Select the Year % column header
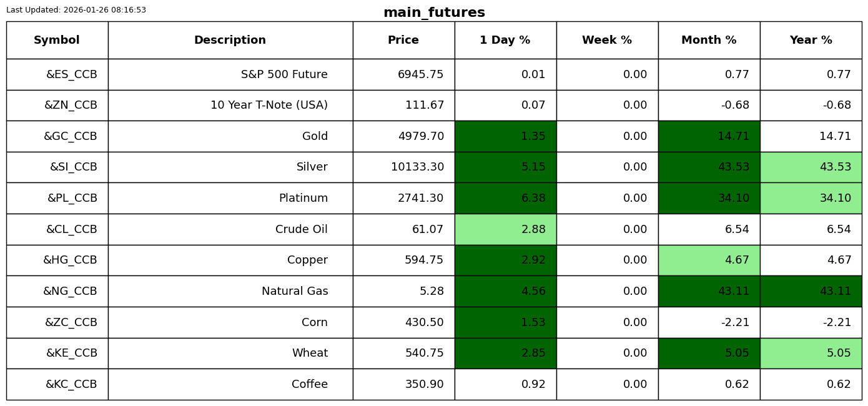Screen dimensions: 868x406 tap(811, 41)
